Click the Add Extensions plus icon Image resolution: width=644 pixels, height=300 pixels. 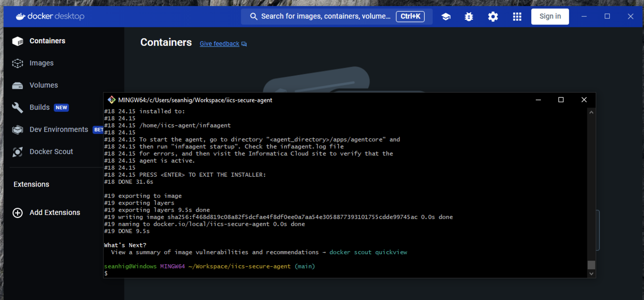(18, 213)
